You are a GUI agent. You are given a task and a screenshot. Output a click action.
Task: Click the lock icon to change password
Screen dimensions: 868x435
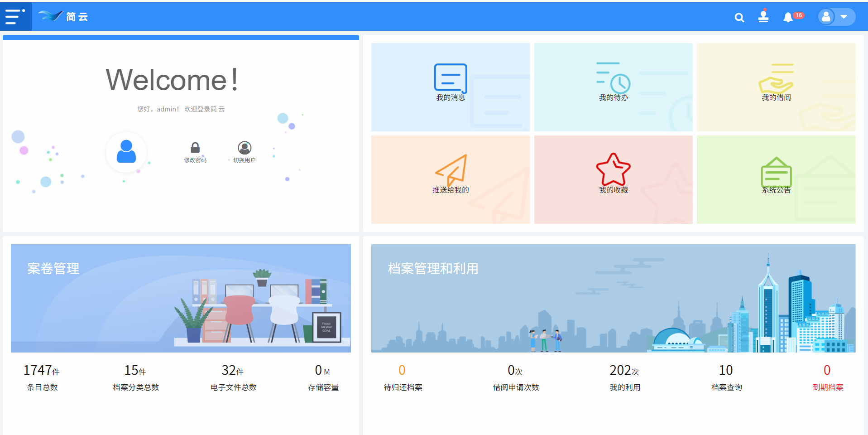tap(195, 147)
